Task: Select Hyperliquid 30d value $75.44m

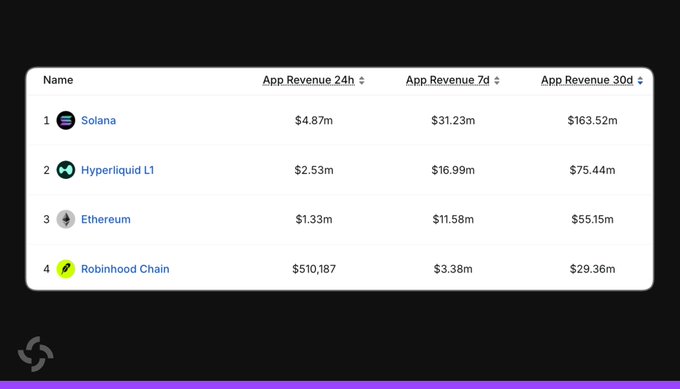Action: 592,170
